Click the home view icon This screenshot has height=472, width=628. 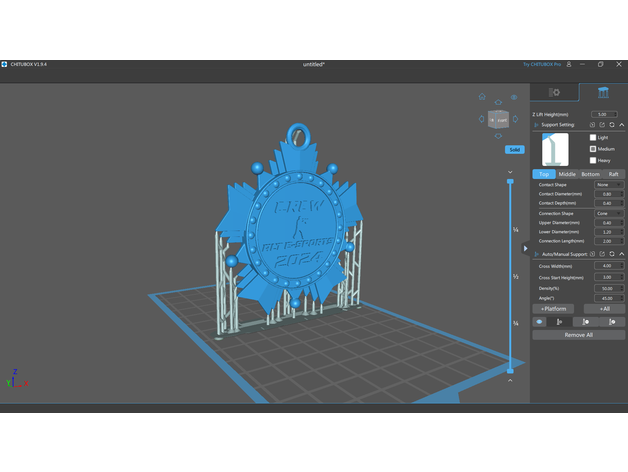(482, 97)
